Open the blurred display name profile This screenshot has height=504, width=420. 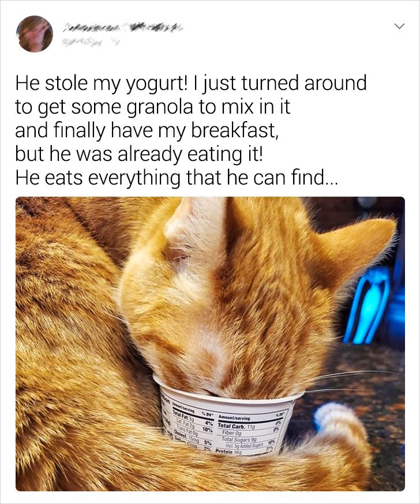click(x=123, y=28)
